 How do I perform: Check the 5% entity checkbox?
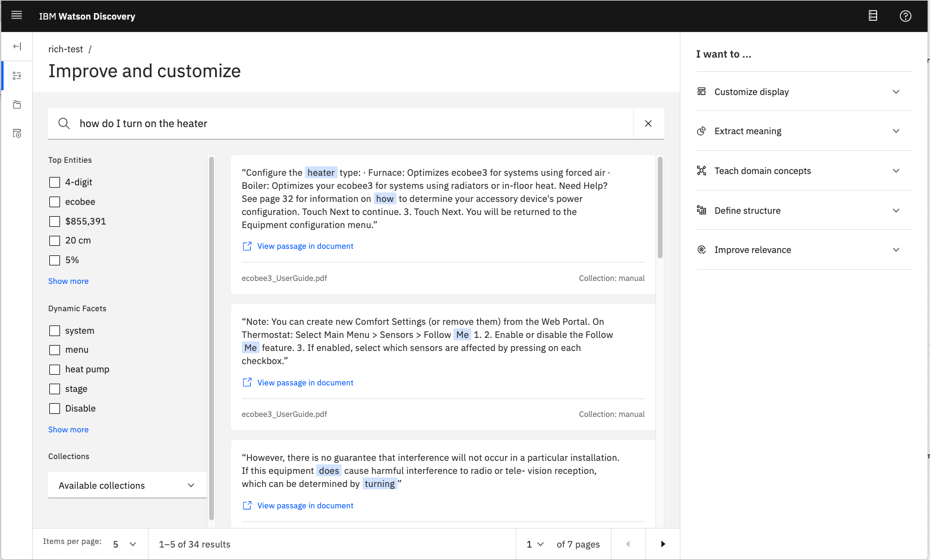[55, 260]
